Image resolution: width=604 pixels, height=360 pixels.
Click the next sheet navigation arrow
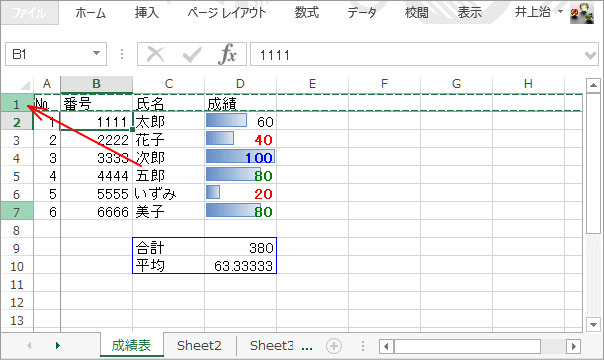click(x=58, y=345)
